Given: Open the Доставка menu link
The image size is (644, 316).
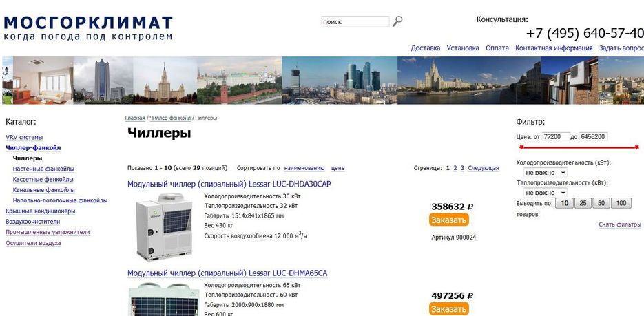Looking at the screenshot, I should [x=426, y=48].
